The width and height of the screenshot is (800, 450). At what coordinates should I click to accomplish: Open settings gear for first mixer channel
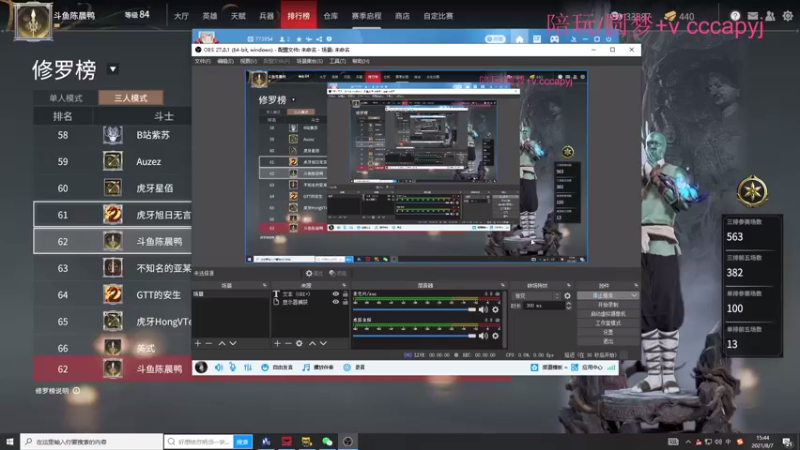pyautogui.click(x=495, y=310)
